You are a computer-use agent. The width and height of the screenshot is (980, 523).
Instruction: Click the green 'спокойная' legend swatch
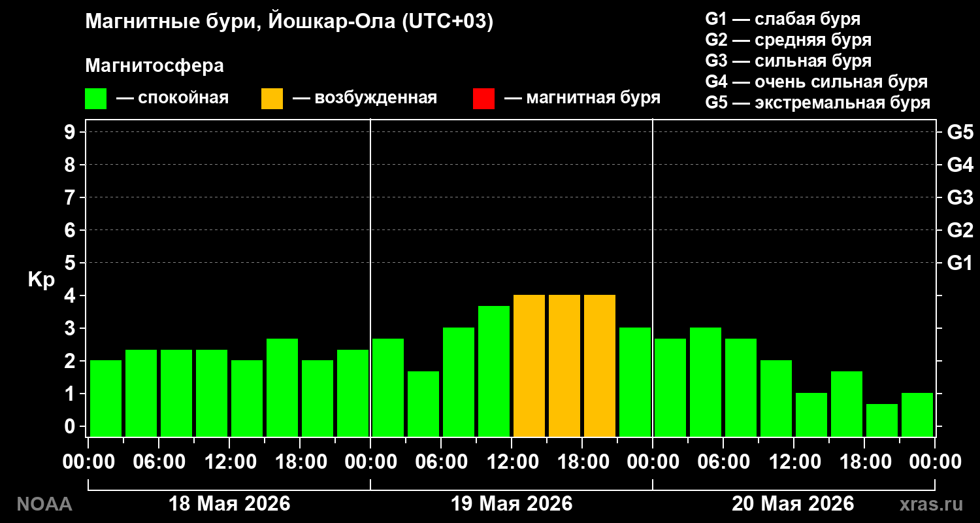[95, 99]
